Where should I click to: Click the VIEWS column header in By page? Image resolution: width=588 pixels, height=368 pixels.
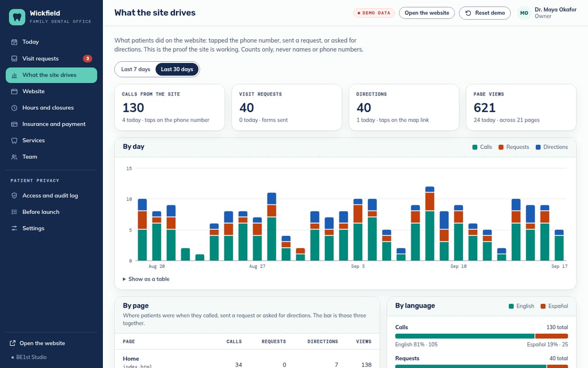click(x=364, y=342)
